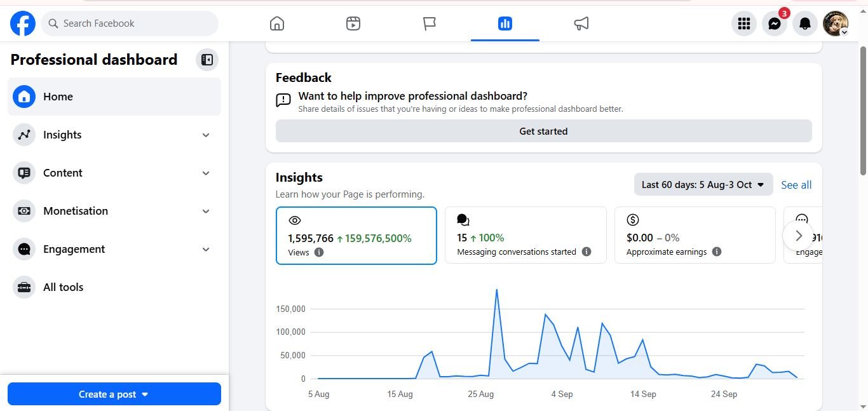Click the eye icon on Views card

294,220
